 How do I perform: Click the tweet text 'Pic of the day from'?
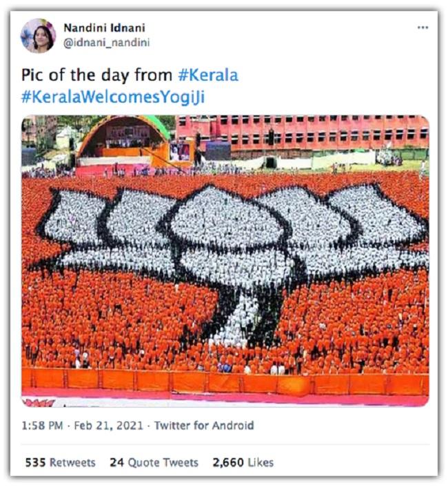click(96, 75)
